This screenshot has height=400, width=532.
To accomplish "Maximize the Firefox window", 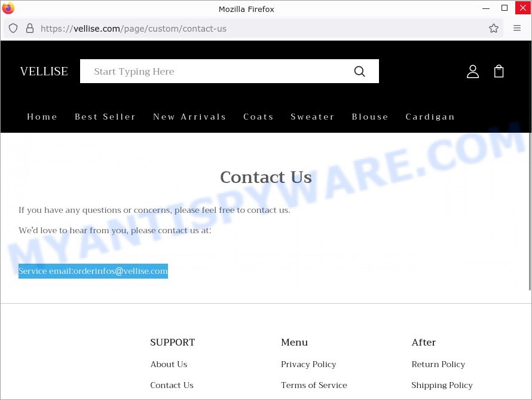I will click(x=505, y=8).
